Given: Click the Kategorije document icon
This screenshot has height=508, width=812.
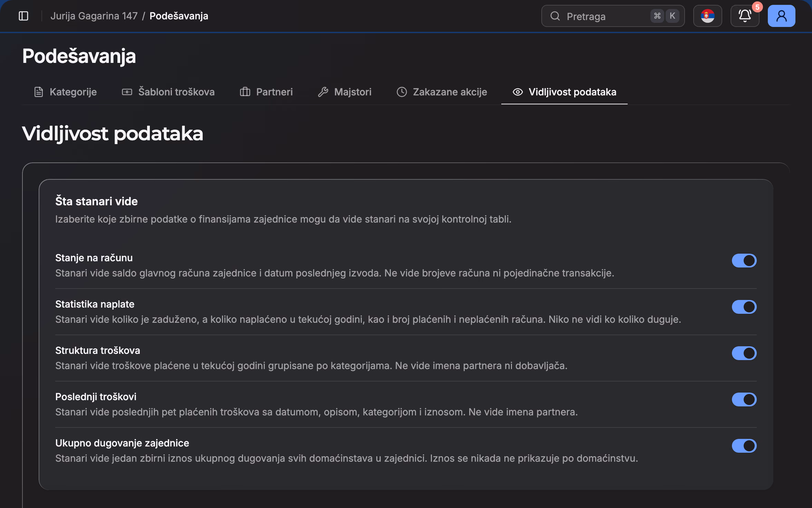Looking at the screenshot, I should coord(39,92).
